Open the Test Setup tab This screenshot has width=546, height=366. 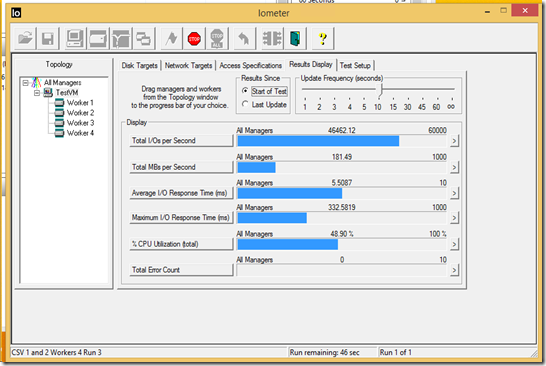click(x=355, y=65)
